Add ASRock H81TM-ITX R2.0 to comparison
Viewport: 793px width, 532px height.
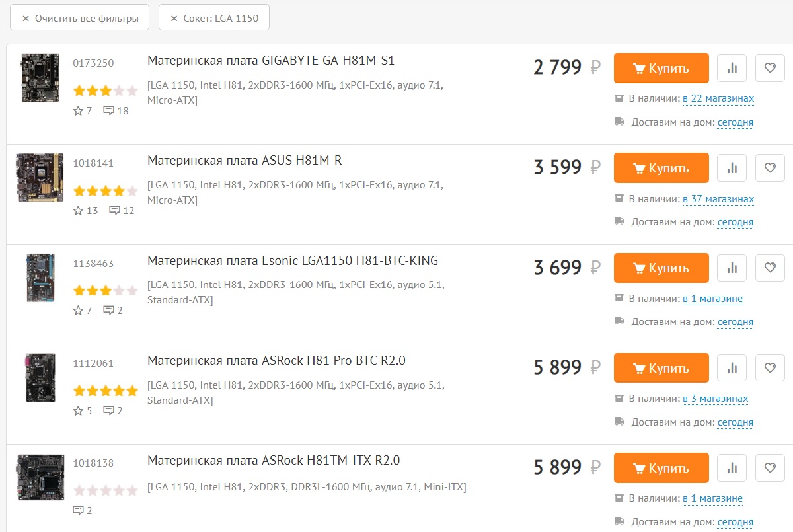(732, 468)
